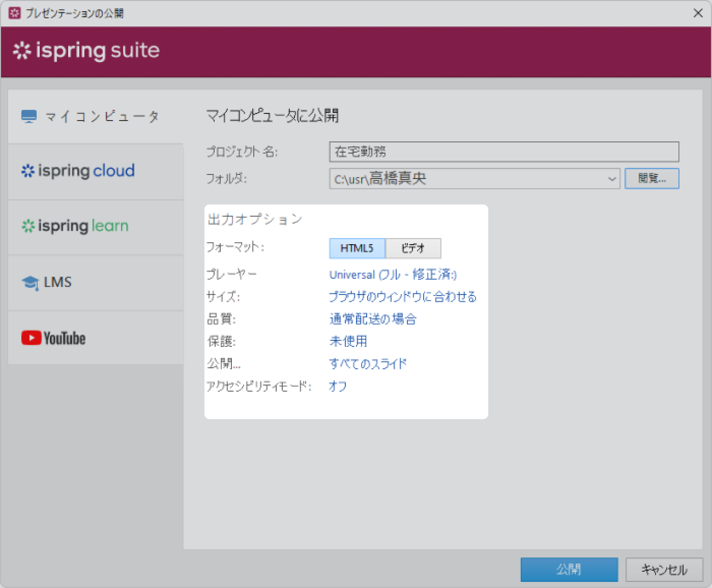Screen dimensions: 712x588
Task: Click the green iSpring Learn snowflake icon
Action: [x=27, y=226]
